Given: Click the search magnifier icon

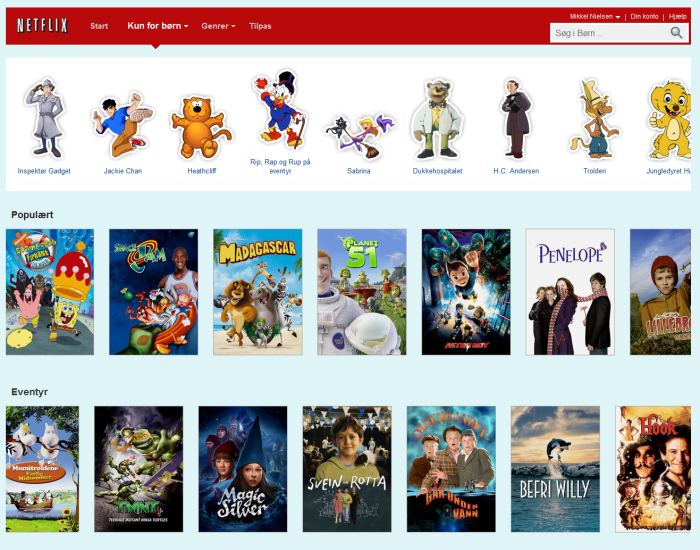Looking at the screenshot, I should [676, 33].
